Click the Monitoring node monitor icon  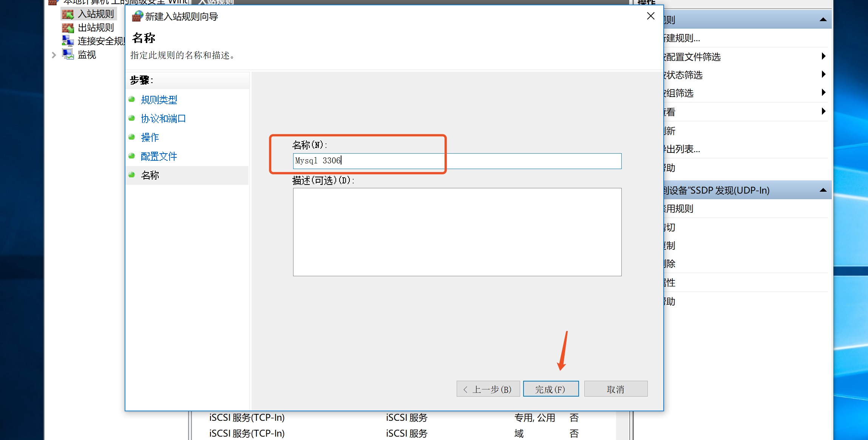(x=68, y=55)
